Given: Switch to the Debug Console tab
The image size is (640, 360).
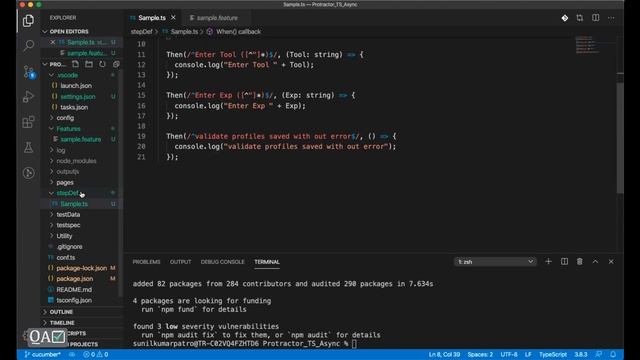Looking at the screenshot, I should pyautogui.click(x=222, y=262).
